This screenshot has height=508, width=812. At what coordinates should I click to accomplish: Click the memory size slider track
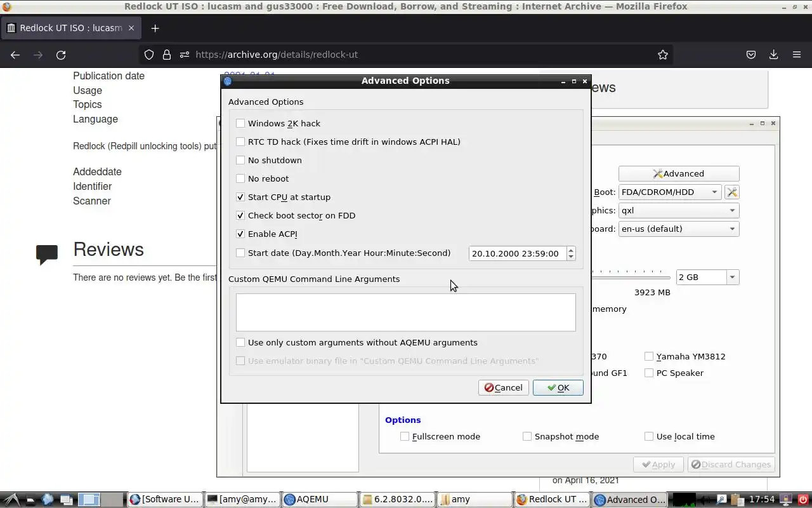click(x=631, y=277)
